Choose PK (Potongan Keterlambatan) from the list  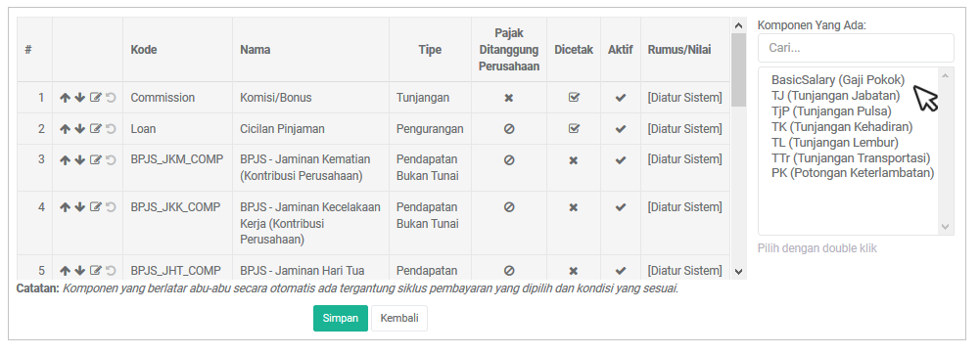(853, 173)
